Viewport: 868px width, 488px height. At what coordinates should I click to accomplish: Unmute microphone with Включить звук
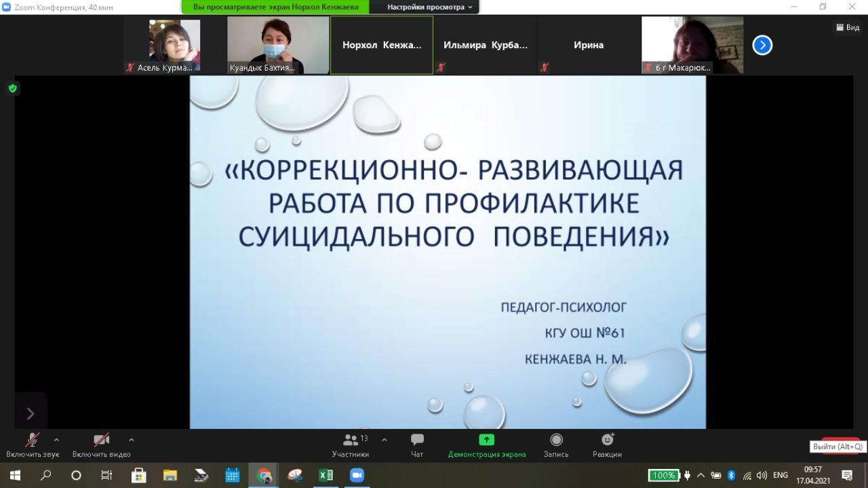(32, 440)
